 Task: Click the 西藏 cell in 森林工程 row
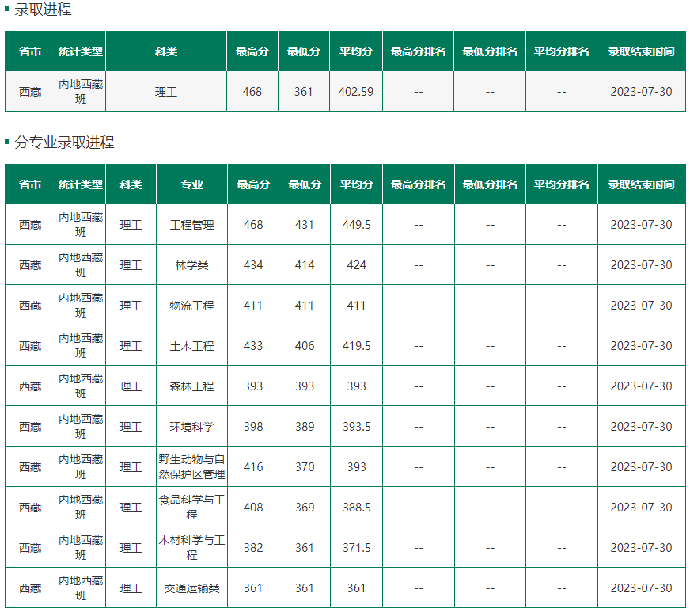point(30,386)
